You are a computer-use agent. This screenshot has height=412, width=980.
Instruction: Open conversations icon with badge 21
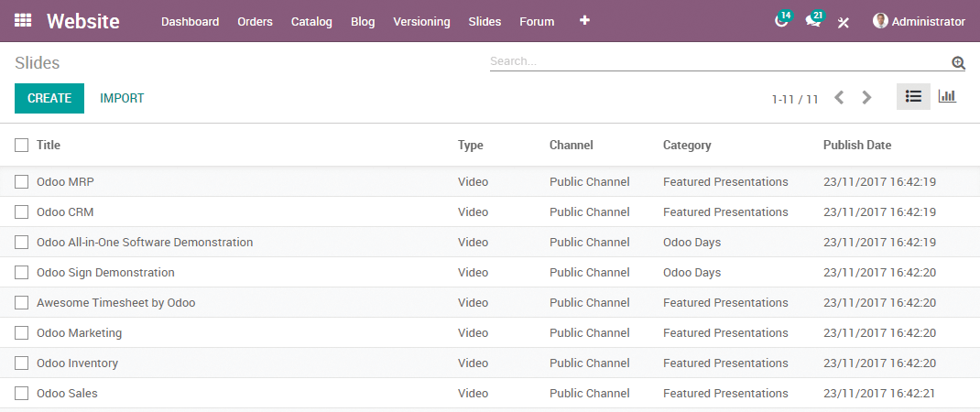(813, 21)
